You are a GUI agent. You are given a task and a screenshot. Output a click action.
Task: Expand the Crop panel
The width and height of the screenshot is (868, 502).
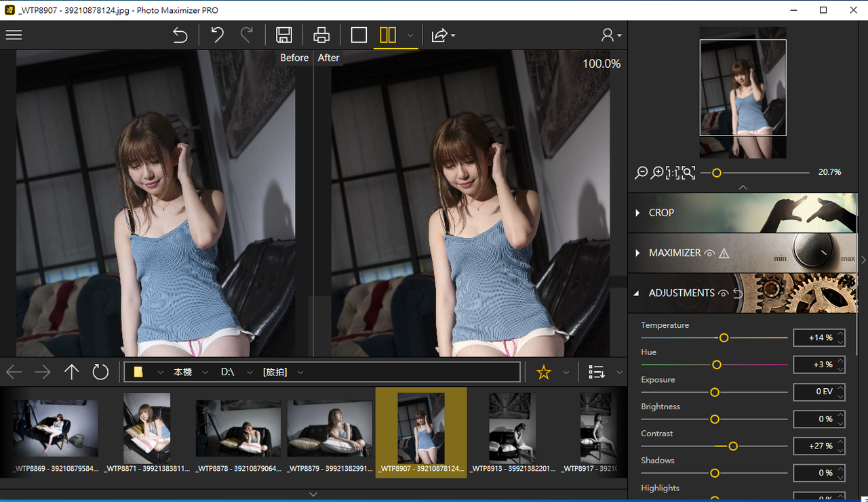point(638,213)
